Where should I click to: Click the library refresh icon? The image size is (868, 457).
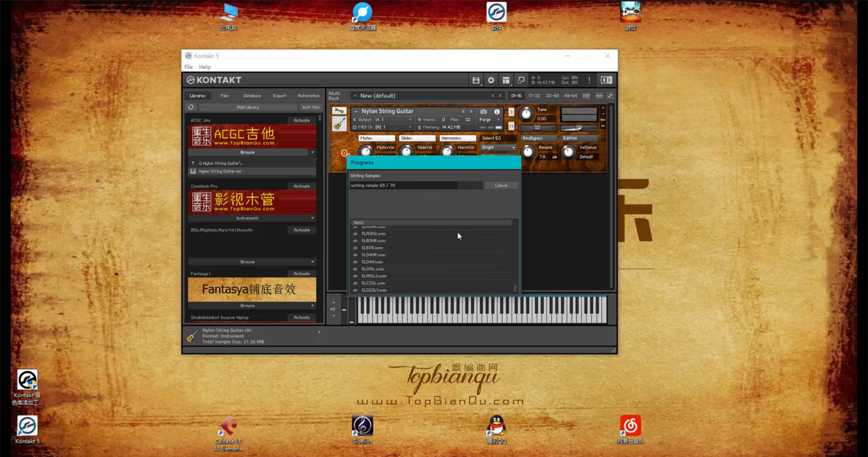click(191, 107)
